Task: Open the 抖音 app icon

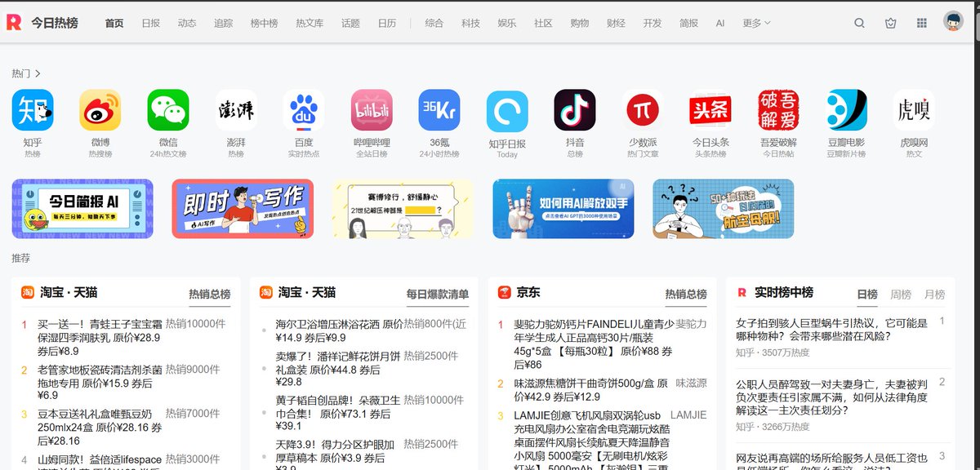Action: pyautogui.click(x=575, y=110)
